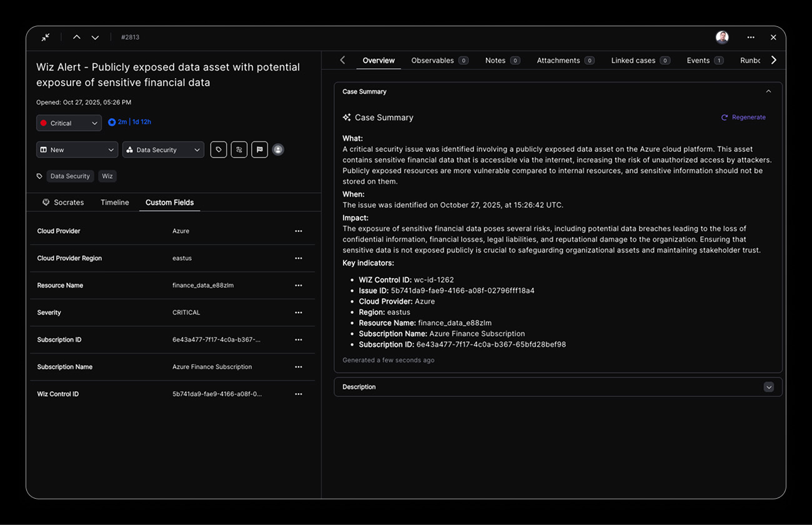This screenshot has height=525, width=812.
Task: Open the Critical severity dropdown
Action: click(x=69, y=123)
